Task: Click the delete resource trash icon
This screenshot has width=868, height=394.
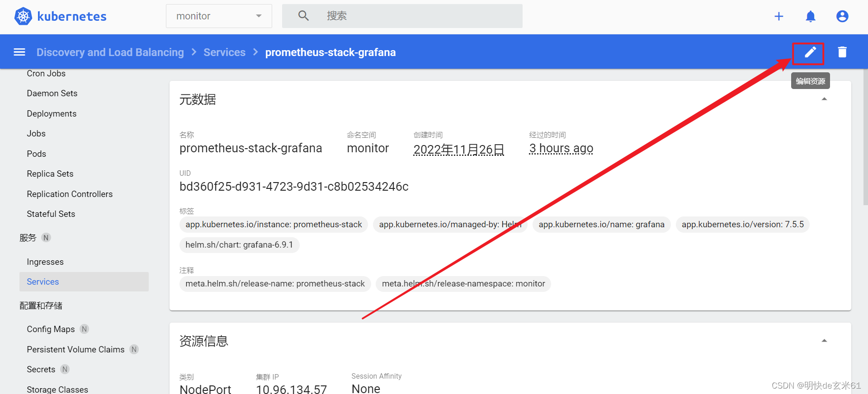Action: (842, 52)
